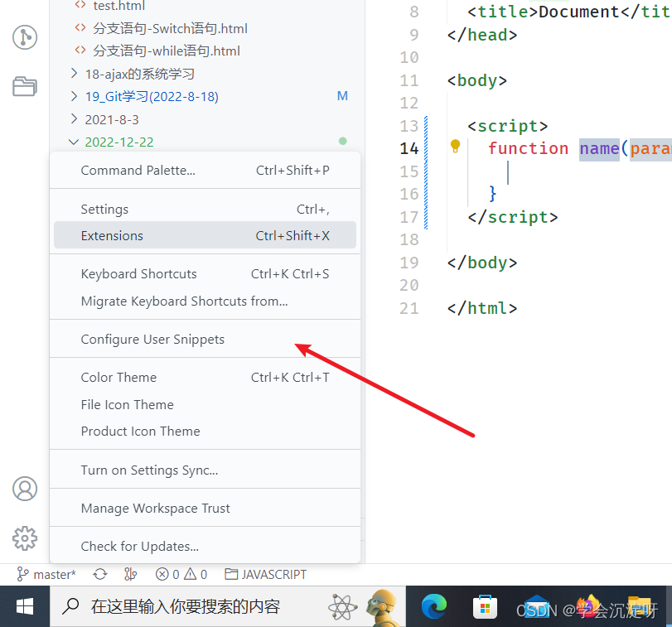
Task: Click the <title>Document line
Action: [568, 12]
